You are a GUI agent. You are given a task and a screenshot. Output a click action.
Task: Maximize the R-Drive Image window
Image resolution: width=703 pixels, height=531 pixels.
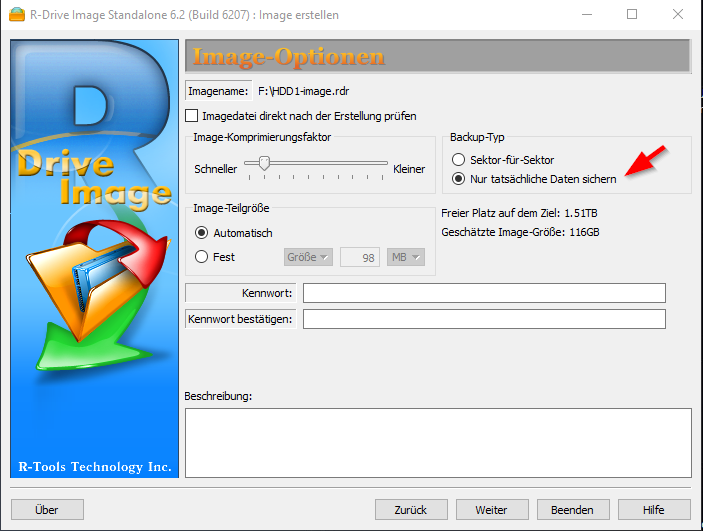[x=632, y=14]
